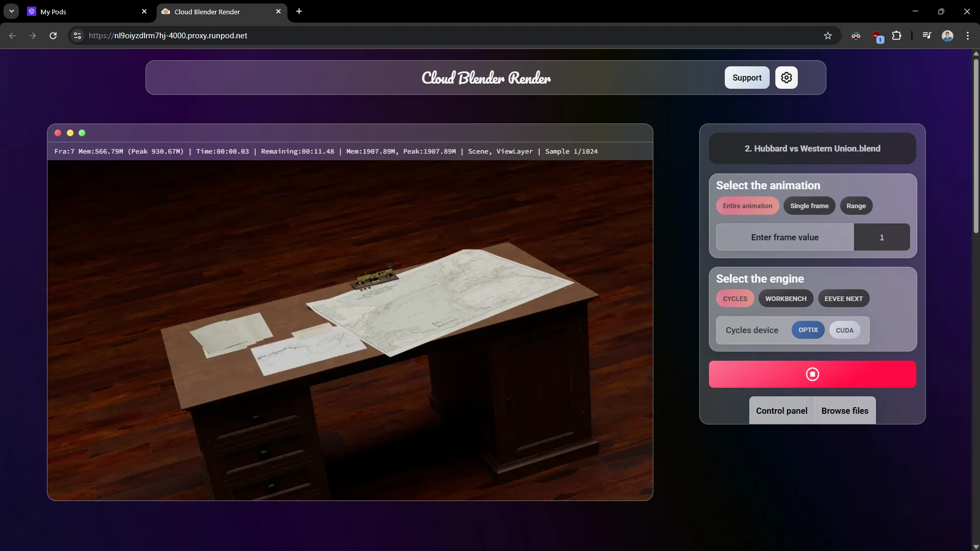Open the adblocker extension showing badge 1
Image resolution: width=980 pixels, height=551 pixels.
878,36
